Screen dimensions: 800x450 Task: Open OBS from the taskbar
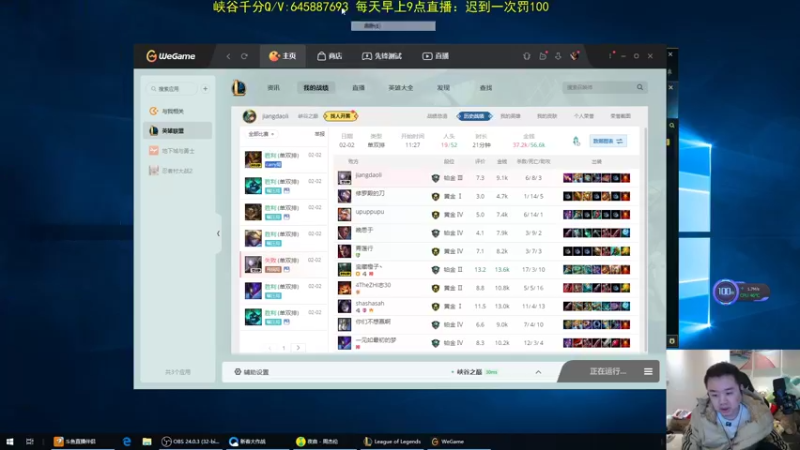click(190, 441)
